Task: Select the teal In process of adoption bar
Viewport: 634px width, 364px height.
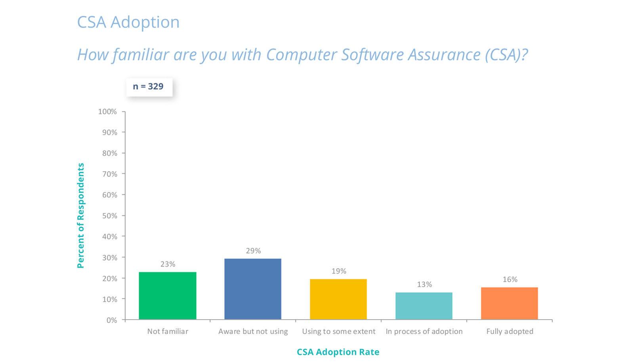Action: [424, 306]
